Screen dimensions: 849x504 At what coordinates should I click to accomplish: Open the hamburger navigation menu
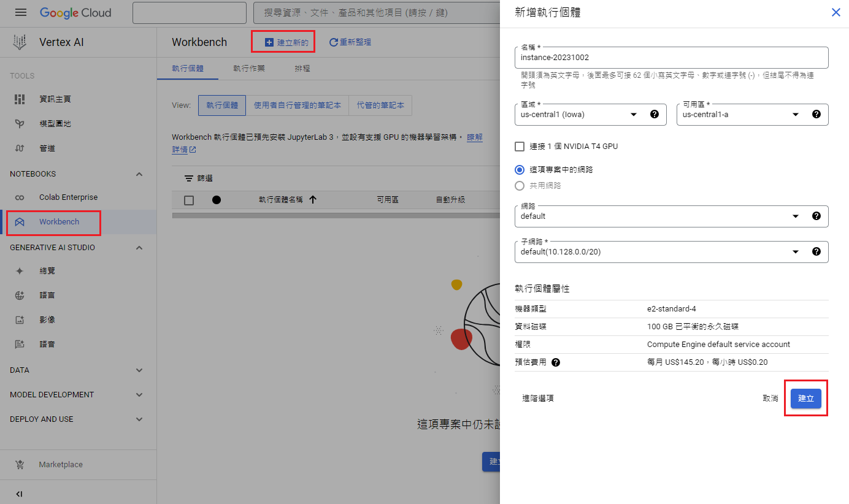(21, 12)
